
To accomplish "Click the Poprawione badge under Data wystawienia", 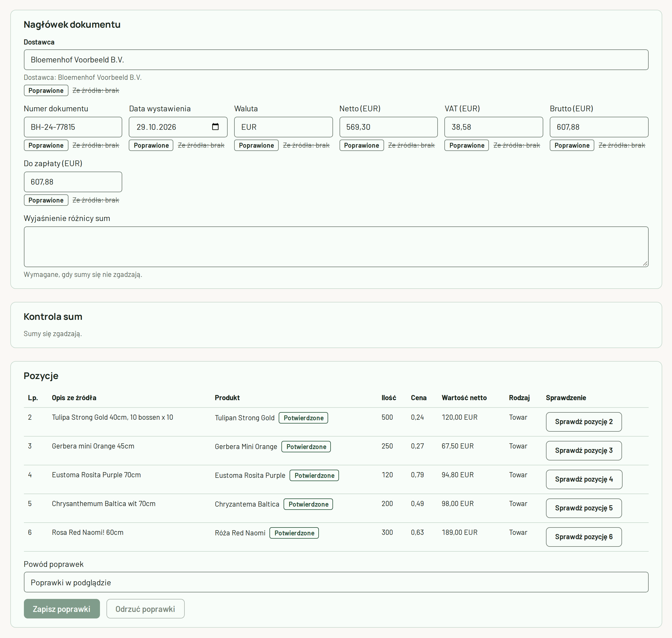I will tap(151, 145).
